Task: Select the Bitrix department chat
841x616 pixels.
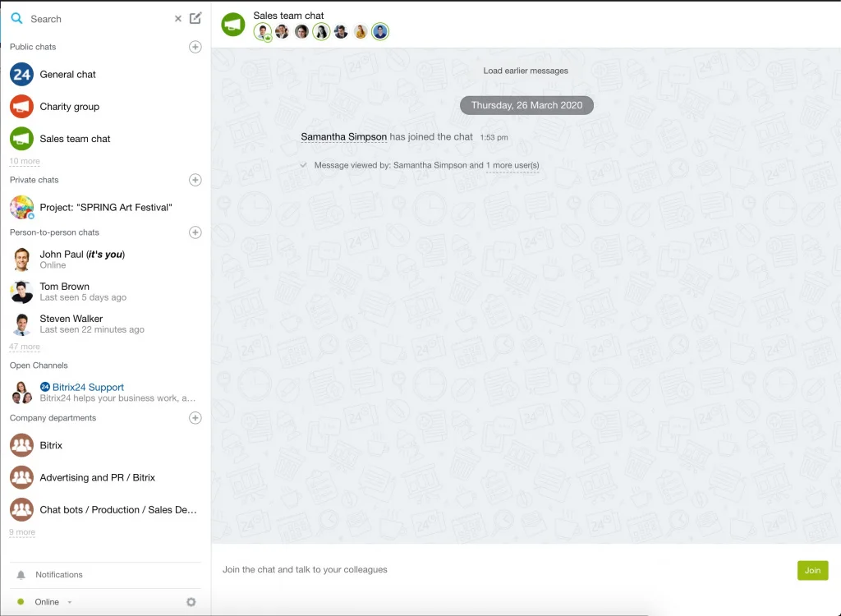Action: [x=51, y=445]
